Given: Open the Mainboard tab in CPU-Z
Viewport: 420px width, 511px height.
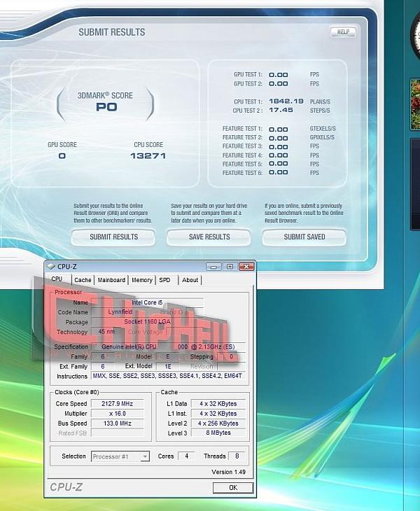Looking at the screenshot, I should 111,280.
